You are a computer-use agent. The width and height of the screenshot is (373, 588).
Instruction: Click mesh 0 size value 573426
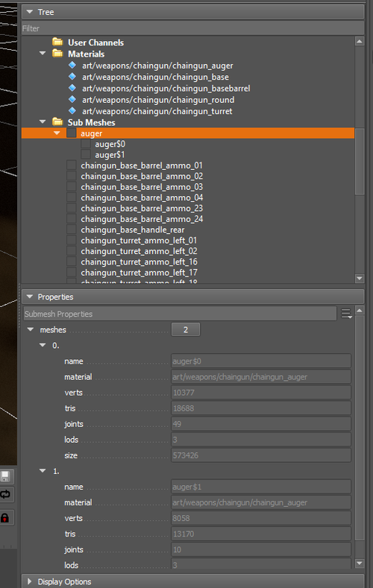(x=261, y=455)
